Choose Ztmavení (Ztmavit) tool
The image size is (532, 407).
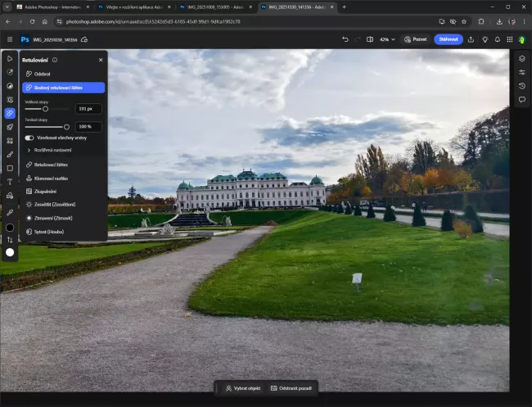tap(64, 218)
